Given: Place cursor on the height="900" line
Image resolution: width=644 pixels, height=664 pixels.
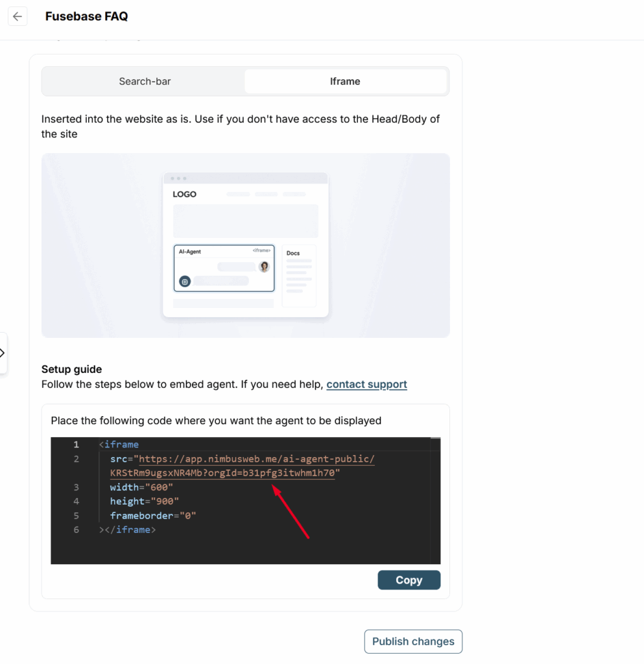Looking at the screenshot, I should pyautogui.click(x=144, y=502).
